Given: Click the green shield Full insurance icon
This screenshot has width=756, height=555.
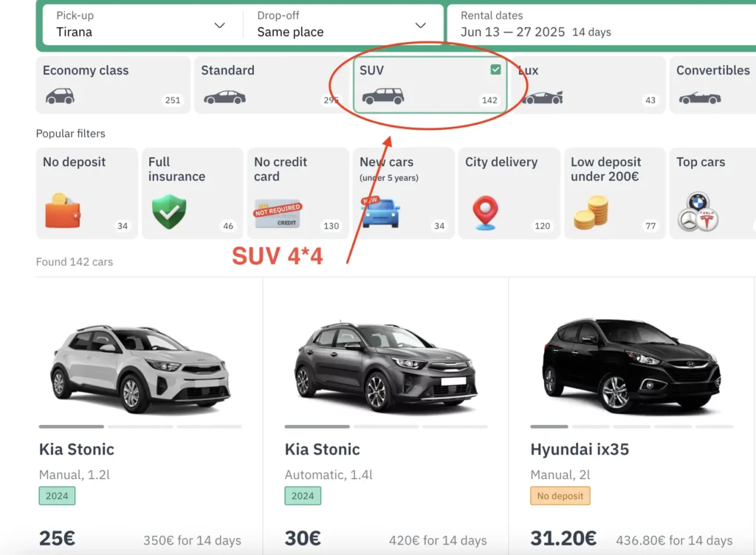Looking at the screenshot, I should tap(169, 212).
